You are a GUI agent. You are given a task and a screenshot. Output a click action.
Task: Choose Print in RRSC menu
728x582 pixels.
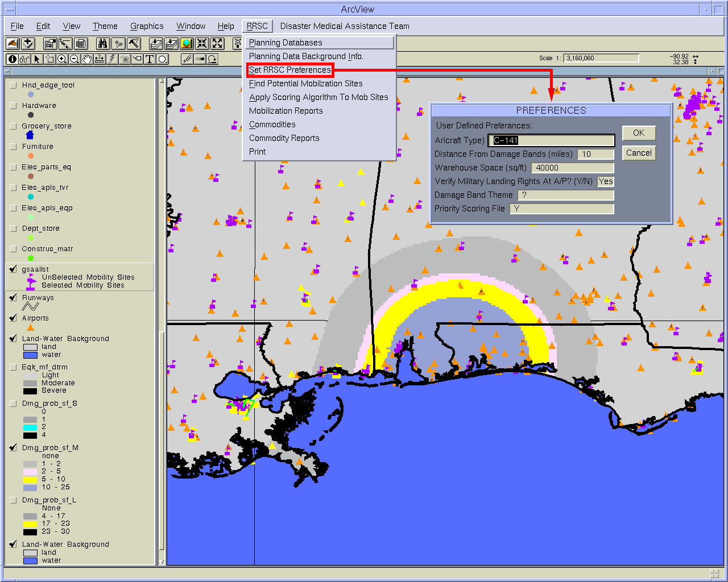(x=257, y=152)
